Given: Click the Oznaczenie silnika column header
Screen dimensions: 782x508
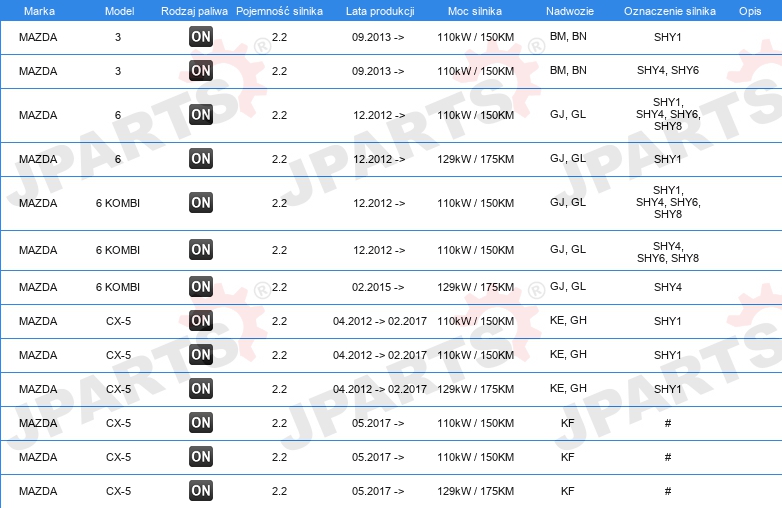Looking at the screenshot, I should pos(670,11).
